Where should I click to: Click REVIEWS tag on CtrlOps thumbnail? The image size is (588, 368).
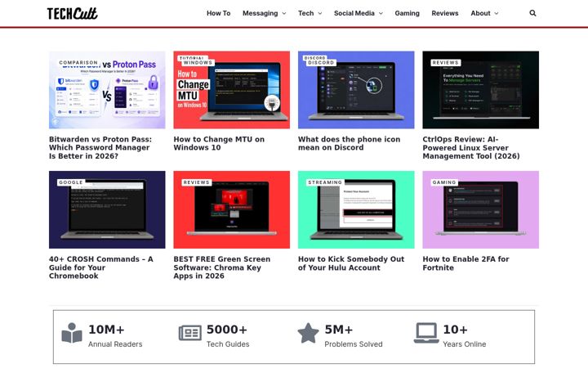tap(446, 63)
